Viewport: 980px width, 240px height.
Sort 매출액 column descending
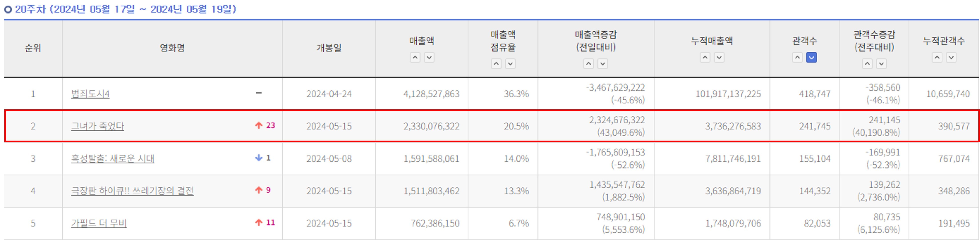tap(429, 58)
